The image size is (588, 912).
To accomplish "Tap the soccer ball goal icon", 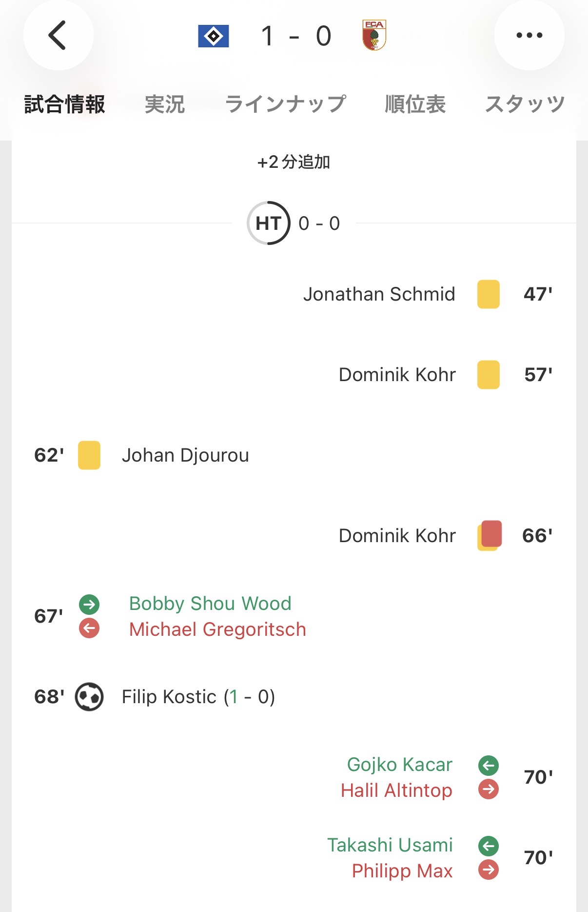I will [x=89, y=697].
